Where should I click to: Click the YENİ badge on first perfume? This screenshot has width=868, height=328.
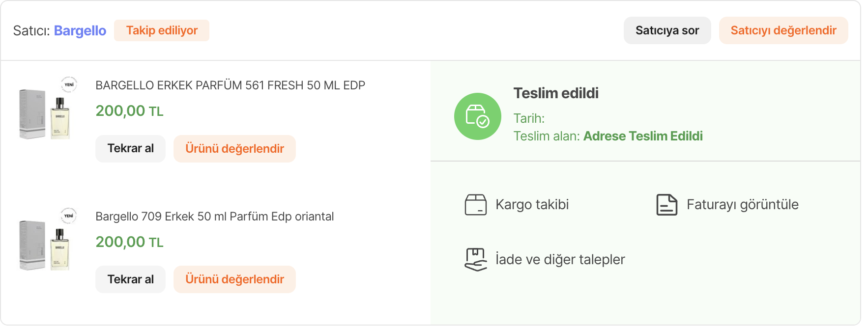pyautogui.click(x=69, y=84)
